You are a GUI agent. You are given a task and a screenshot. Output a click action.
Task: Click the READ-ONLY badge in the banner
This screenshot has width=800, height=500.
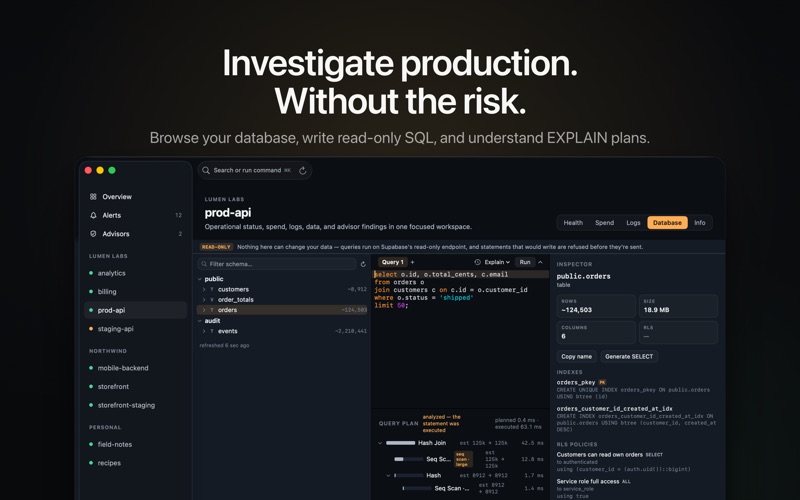pyautogui.click(x=216, y=247)
